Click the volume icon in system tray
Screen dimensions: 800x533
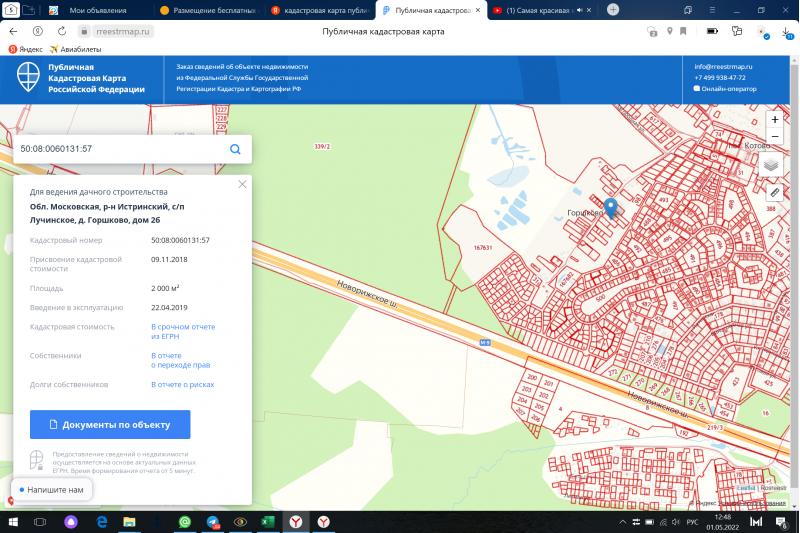tap(676, 522)
